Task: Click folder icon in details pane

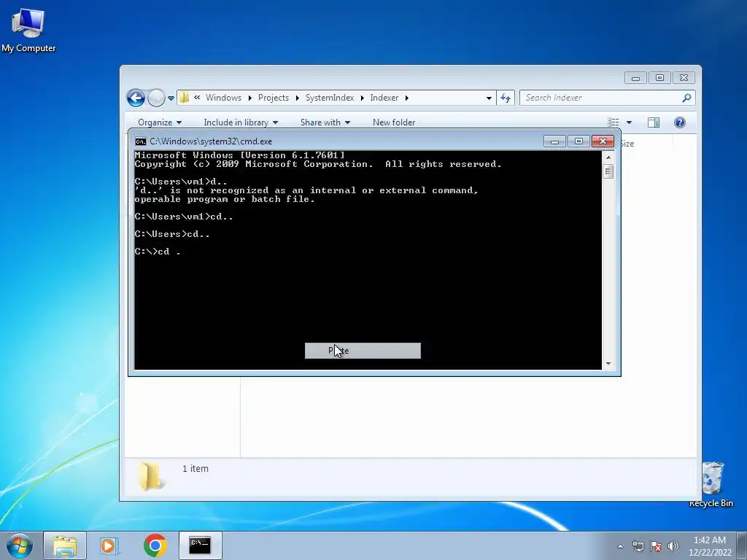Action: click(x=150, y=475)
